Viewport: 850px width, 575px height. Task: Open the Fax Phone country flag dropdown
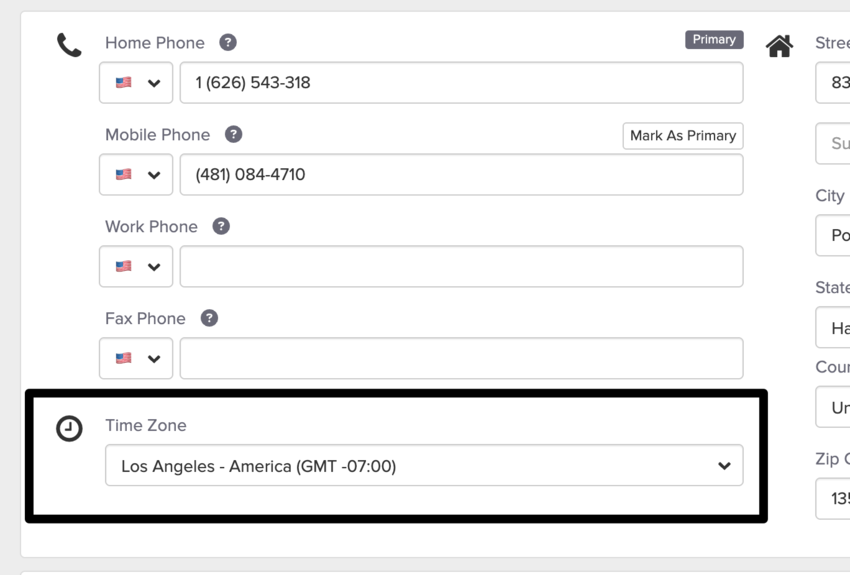(x=136, y=359)
